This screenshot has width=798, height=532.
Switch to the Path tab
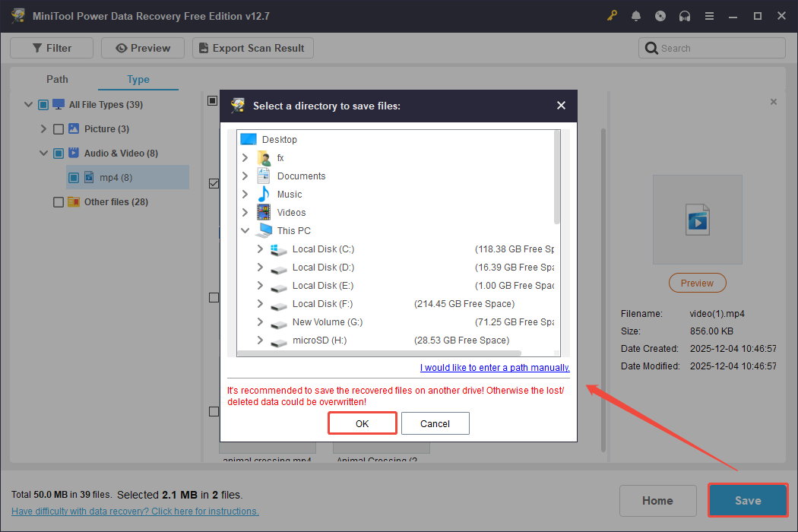[57, 79]
